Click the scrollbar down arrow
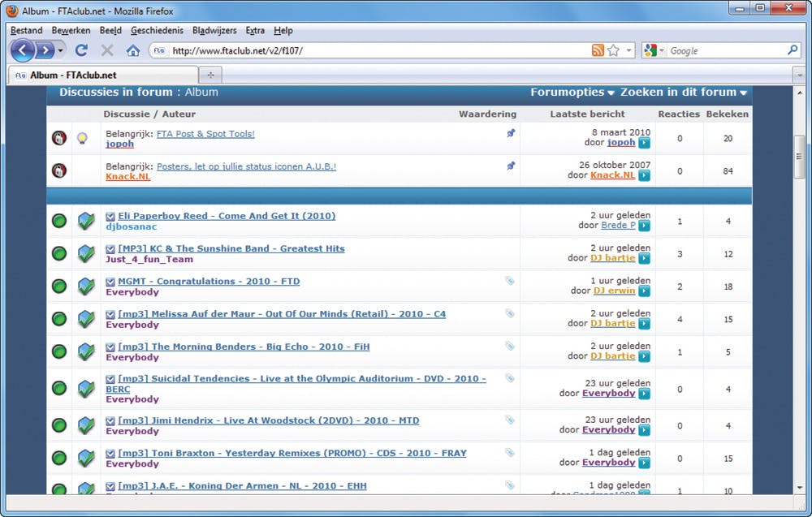Image resolution: width=812 pixels, height=517 pixels. [x=800, y=488]
